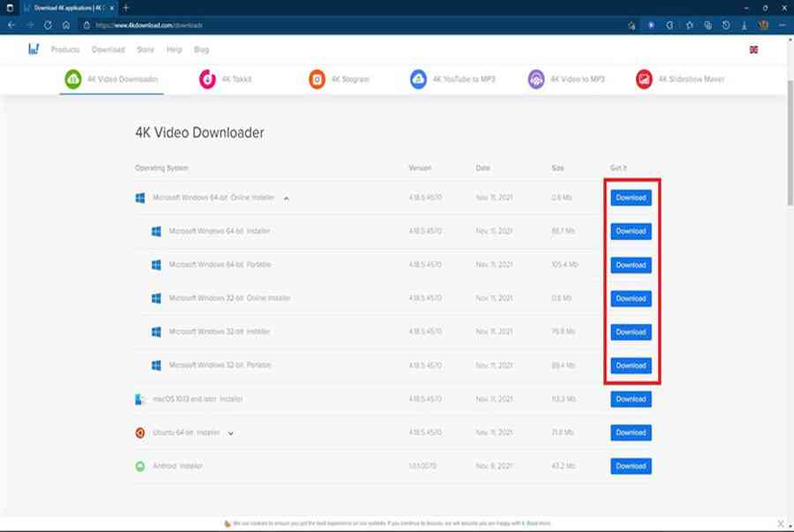This screenshot has height=532, width=794.
Task: Expand the Ubuntu 64-bit Installer options
Action: pyautogui.click(x=231, y=433)
